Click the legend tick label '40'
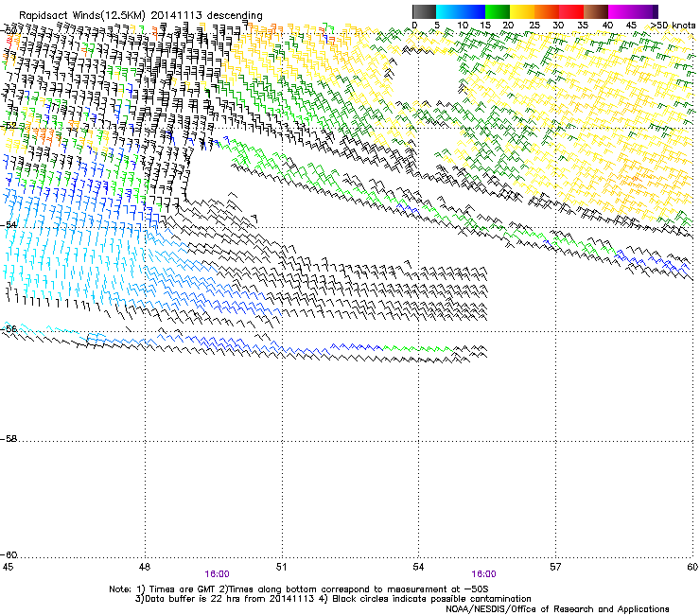The width and height of the screenshot is (700, 615). point(607,26)
